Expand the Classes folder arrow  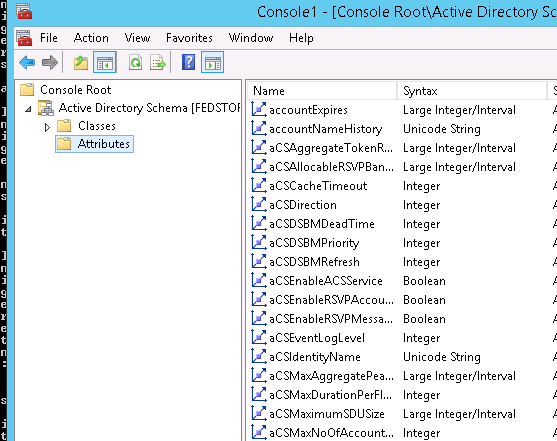click(x=47, y=127)
